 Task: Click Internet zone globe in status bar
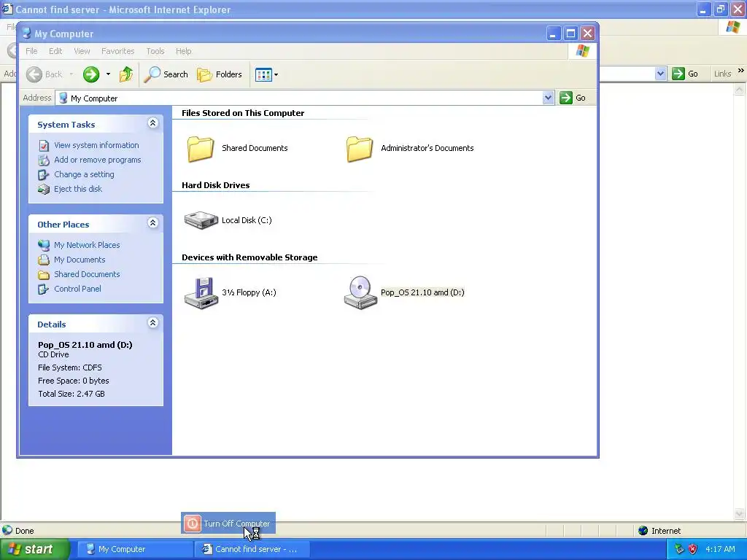pyautogui.click(x=643, y=531)
